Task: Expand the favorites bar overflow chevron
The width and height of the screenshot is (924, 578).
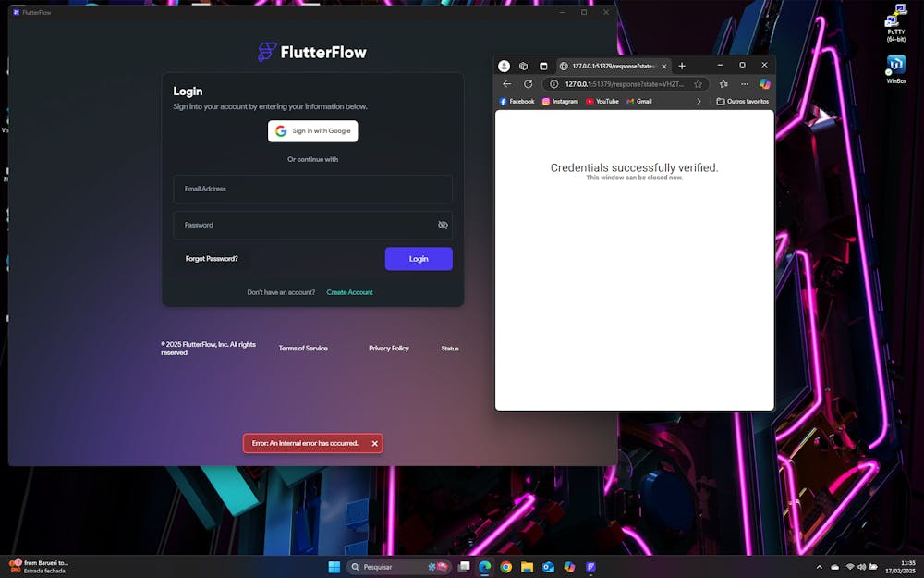Action: pos(699,102)
